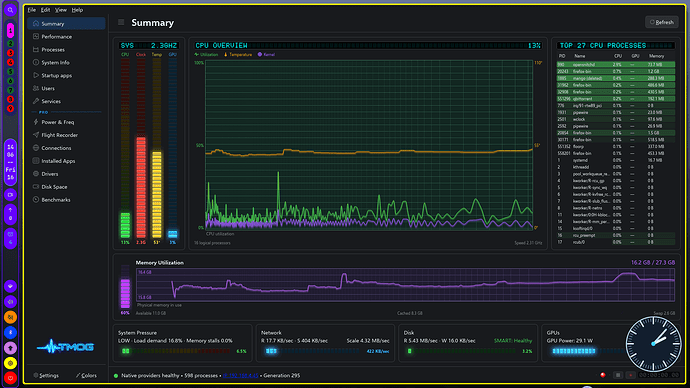Switch to workspace 5 on the desktop panel
Screen dimensions: 690x388
[10, 71]
